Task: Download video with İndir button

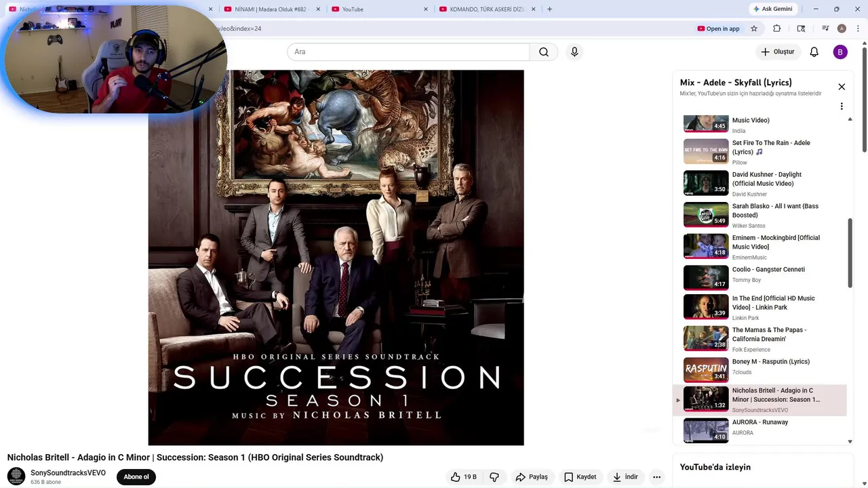Action: (625, 477)
